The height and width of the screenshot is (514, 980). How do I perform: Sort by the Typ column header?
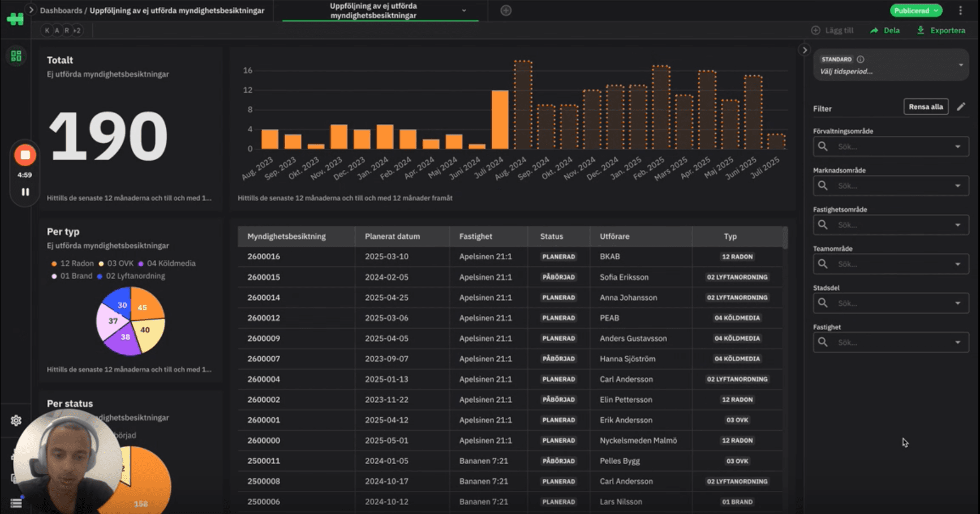(x=730, y=236)
